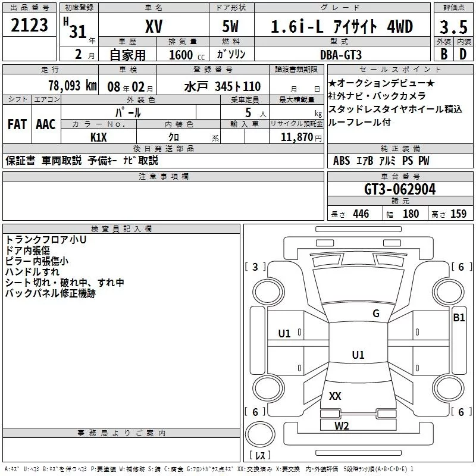Click the inspector note トランクフロア小U
Viewport: 476px width, 476px height.
pos(46,240)
